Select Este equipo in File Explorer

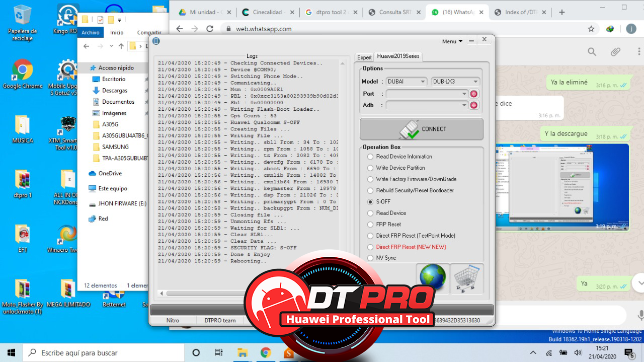(x=113, y=188)
